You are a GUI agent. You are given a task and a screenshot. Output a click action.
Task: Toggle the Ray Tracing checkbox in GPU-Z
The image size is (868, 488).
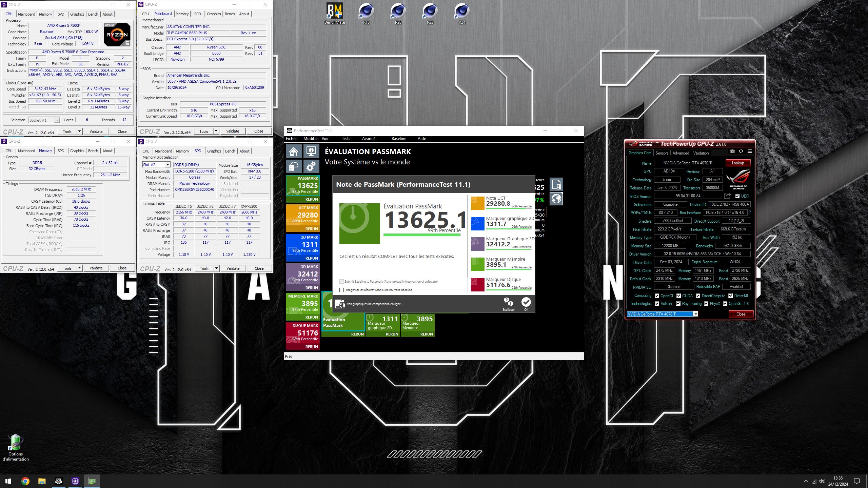[678, 304]
